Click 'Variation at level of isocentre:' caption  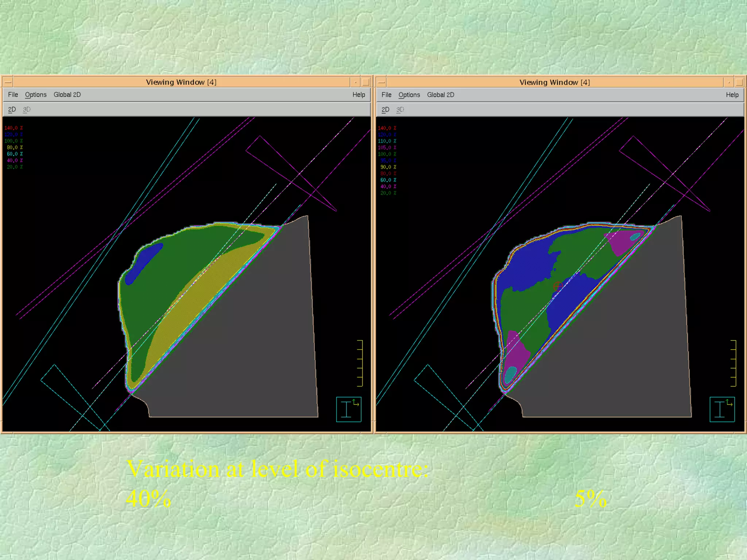pos(278,469)
